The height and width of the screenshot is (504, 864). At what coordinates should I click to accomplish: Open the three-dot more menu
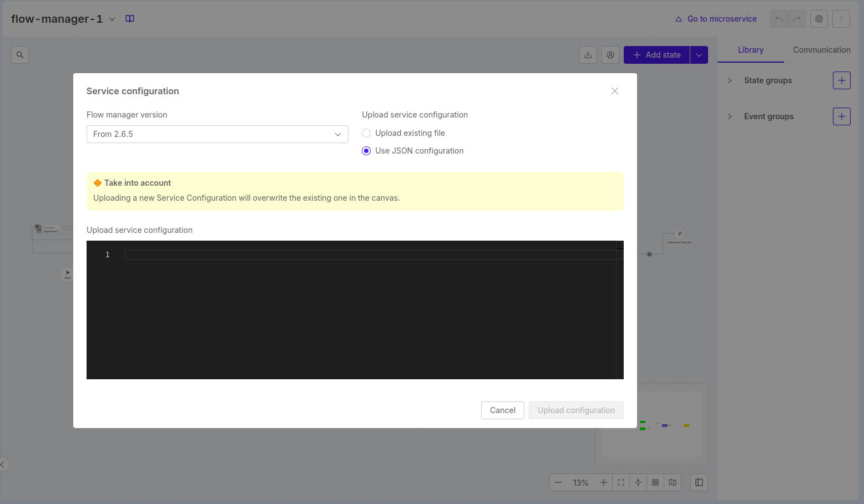click(x=841, y=19)
